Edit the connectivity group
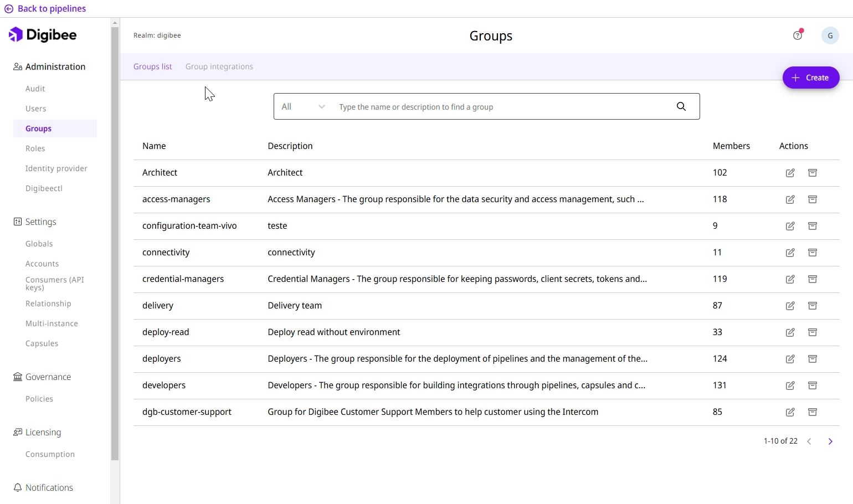The height and width of the screenshot is (504, 853). point(790,253)
